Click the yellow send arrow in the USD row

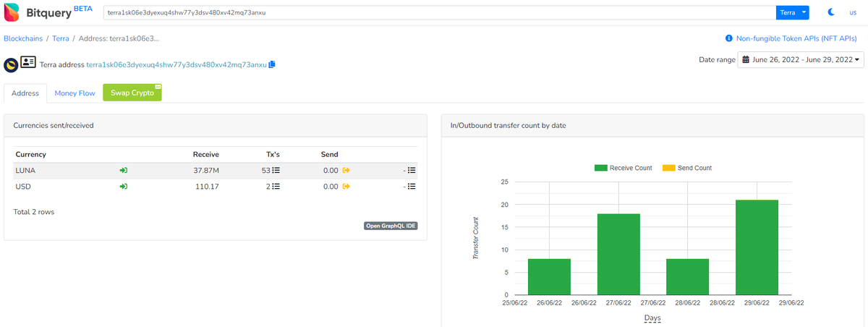pyautogui.click(x=346, y=187)
